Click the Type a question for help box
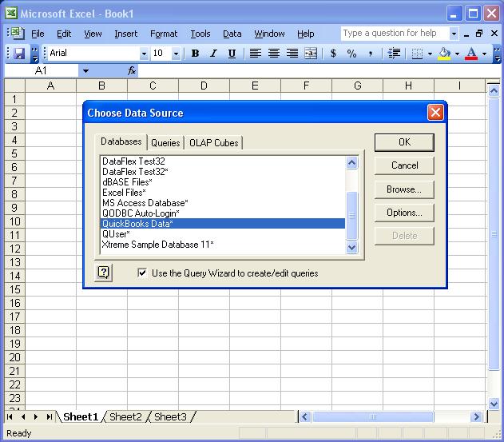This screenshot has height=442, width=504. (395, 34)
